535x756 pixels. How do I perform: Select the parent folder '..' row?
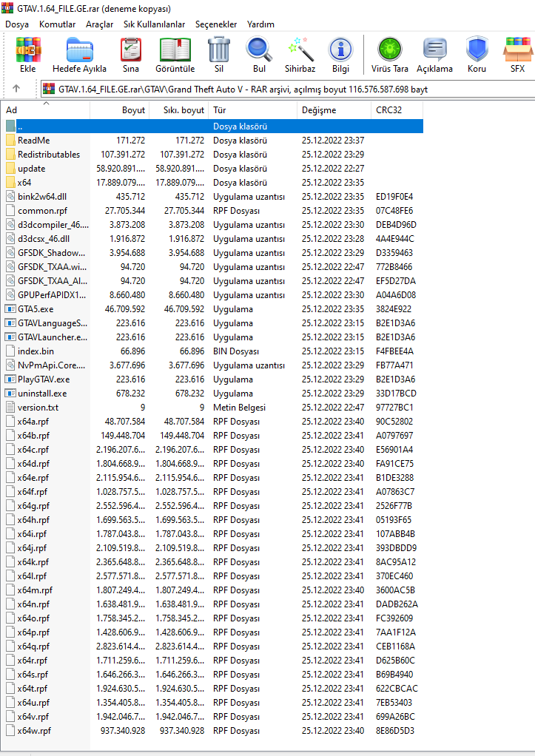click(x=212, y=126)
